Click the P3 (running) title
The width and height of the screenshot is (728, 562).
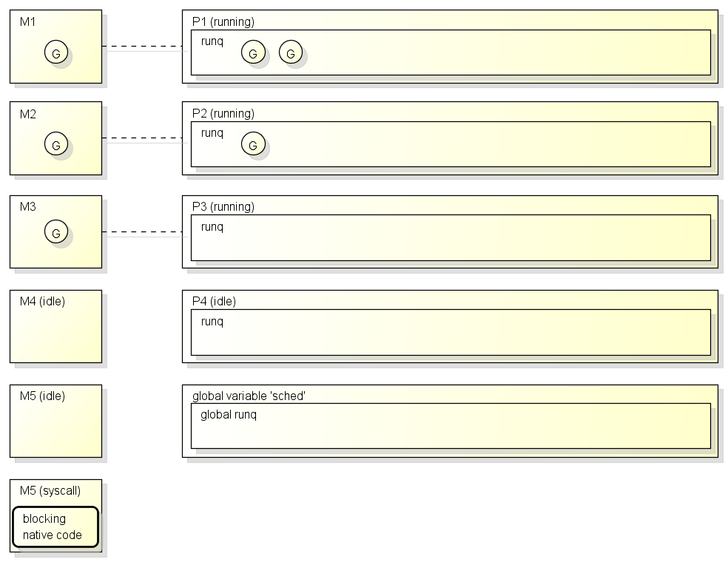click(x=223, y=206)
